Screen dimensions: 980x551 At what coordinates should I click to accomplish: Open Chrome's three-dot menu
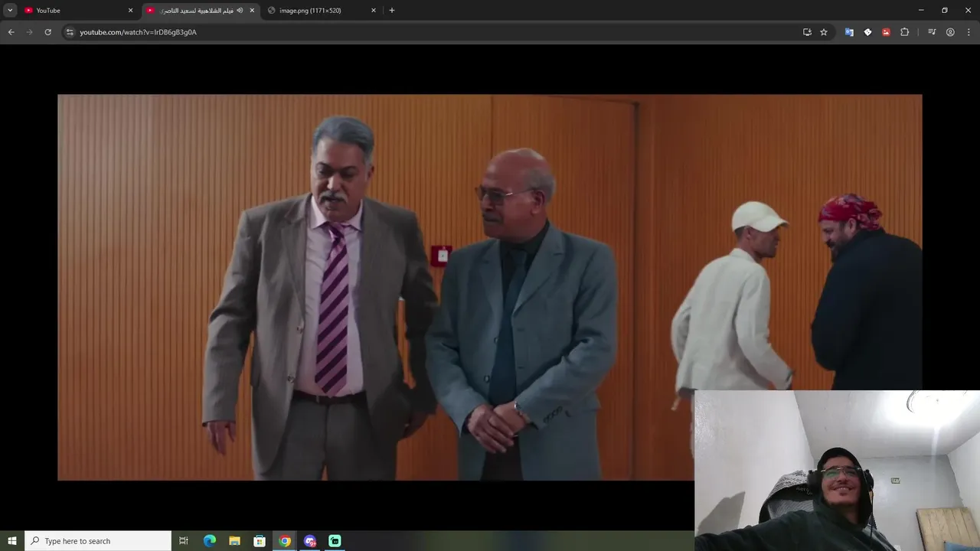click(x=969, y=32)
